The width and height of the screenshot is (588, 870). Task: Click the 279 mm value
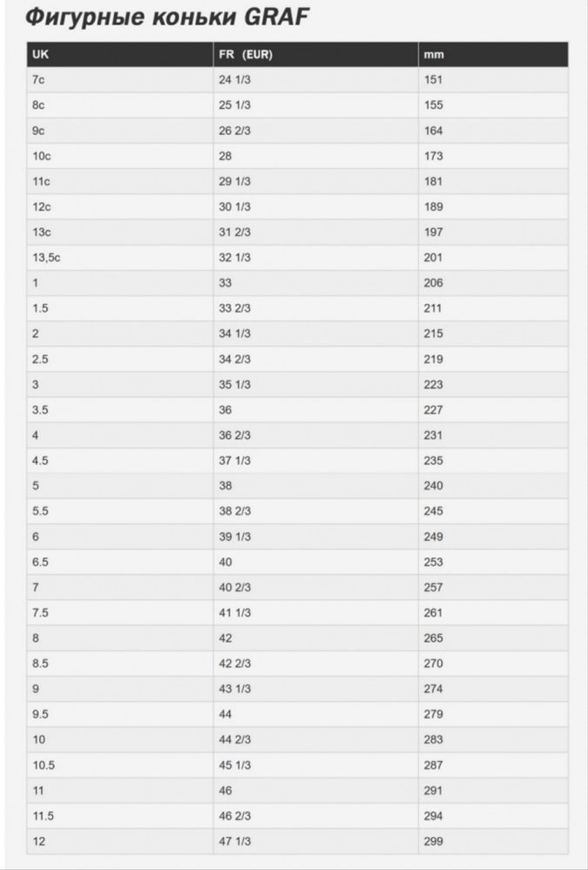pyautogui.click(x=433, y=715)
